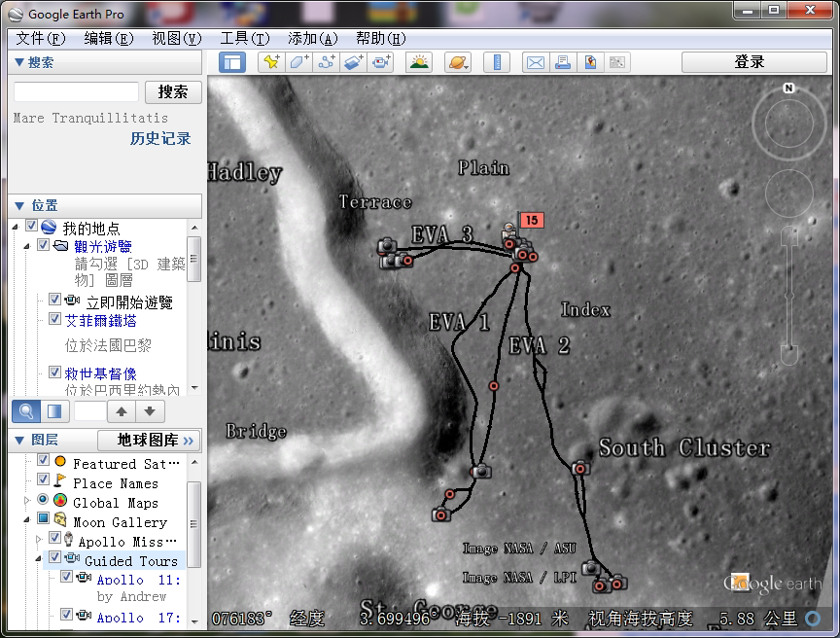Click the save image icon
This screenshot has height=638, width=840.
590,62
